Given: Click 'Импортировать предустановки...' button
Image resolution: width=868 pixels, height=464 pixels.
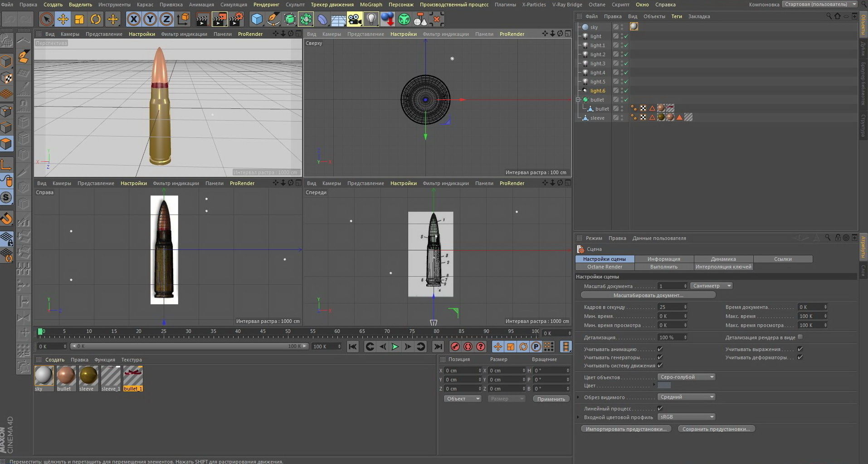Looking at the screenshot, I should tap(626, 429).
